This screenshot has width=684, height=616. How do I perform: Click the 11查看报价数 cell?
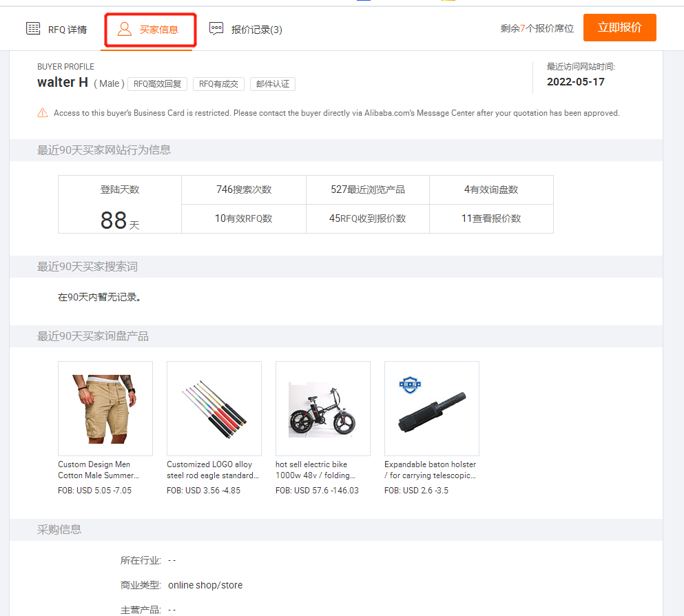point(491,218)
